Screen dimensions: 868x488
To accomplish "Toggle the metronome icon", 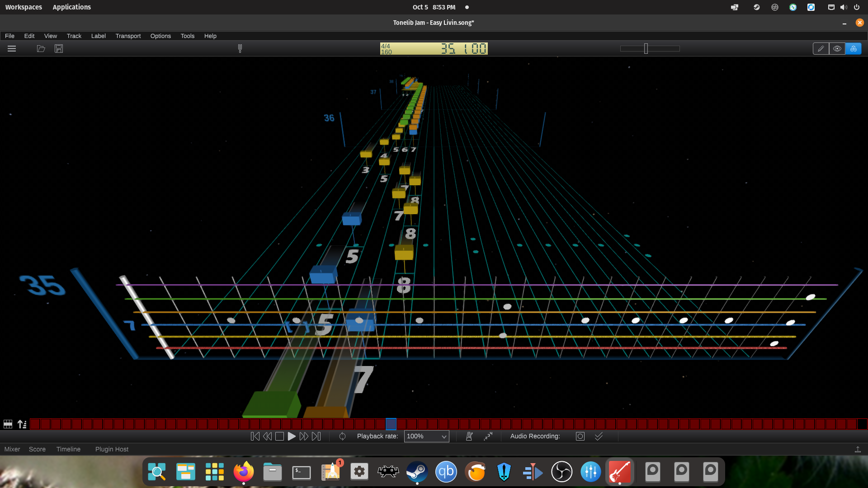I will 469,436.
